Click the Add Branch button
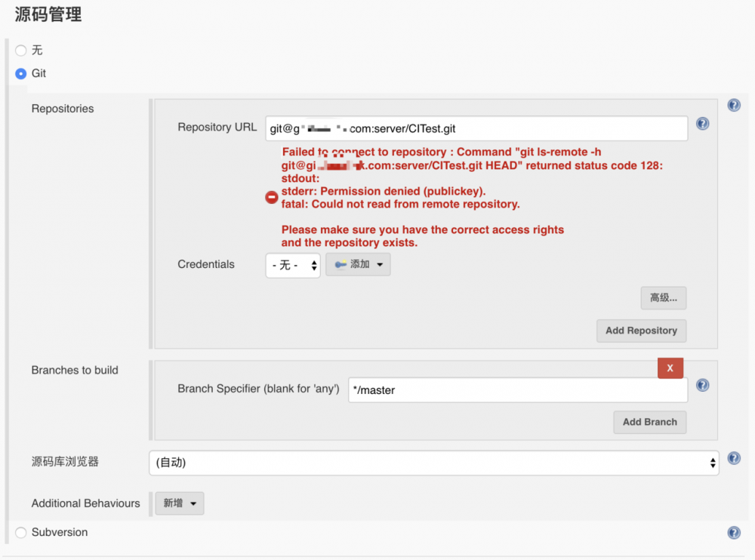 tap(649, 422)
